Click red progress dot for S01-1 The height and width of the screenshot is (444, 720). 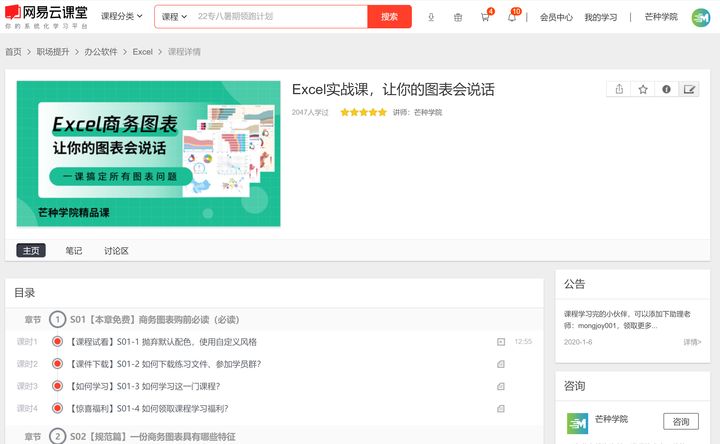[57, 341]
